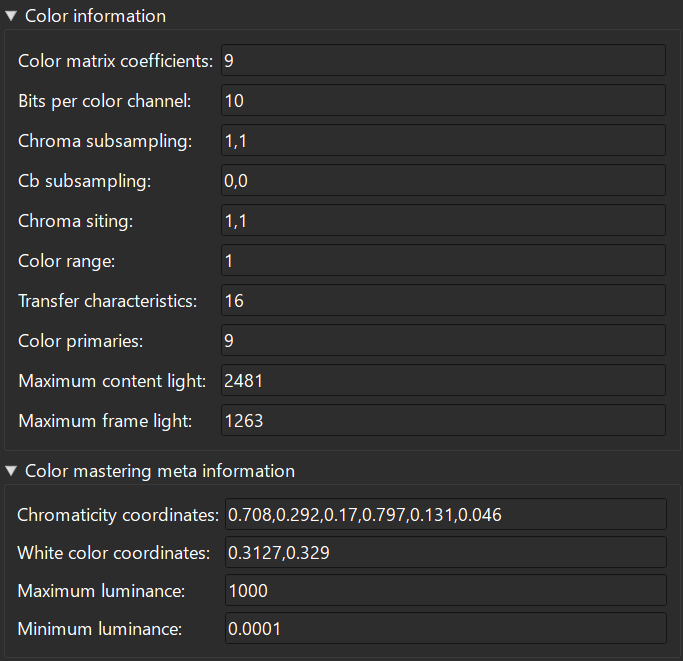Click the Chromaticity coordinates field
The height and width of the screenshot is (661, 683).
445,515
